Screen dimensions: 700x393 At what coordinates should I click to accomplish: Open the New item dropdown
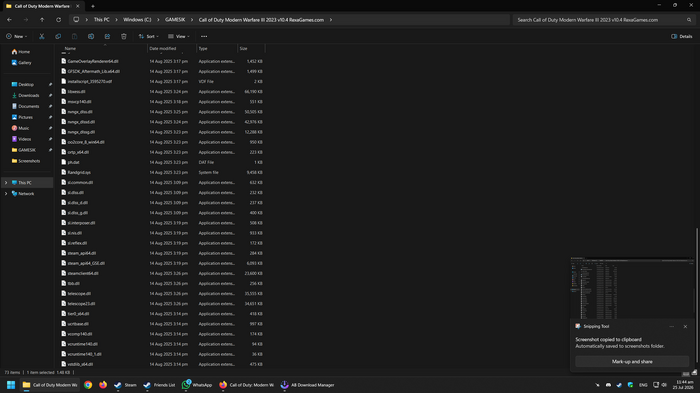pyautogui.click(x=17, y=36)
